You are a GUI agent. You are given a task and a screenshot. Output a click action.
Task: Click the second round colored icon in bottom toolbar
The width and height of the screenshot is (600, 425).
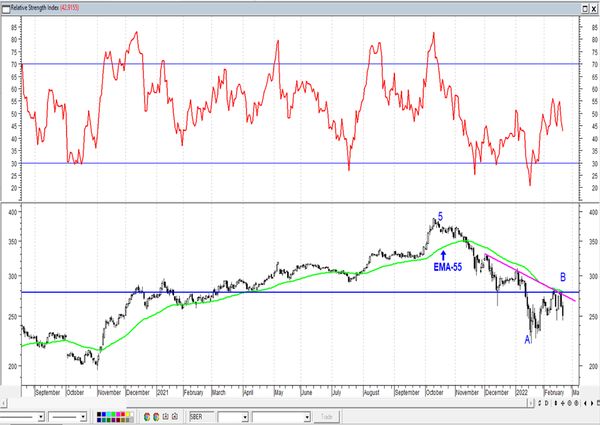[x=155, y=416]
